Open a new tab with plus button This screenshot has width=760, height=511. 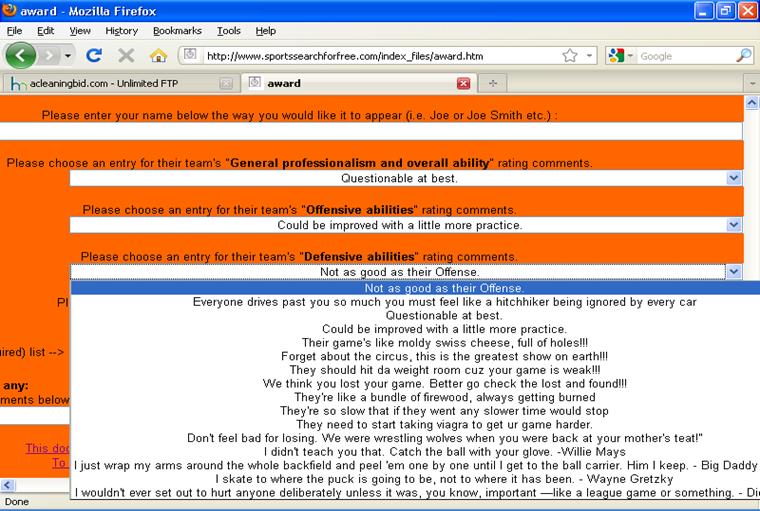492,83
